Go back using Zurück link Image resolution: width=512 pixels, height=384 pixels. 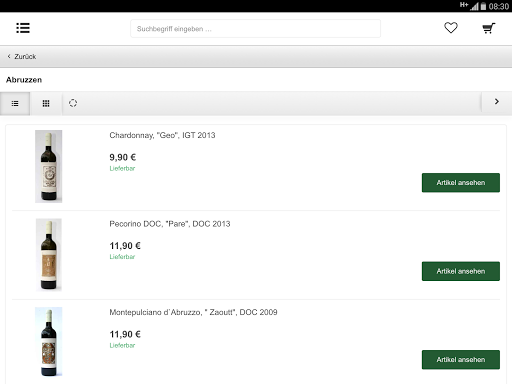25,57
